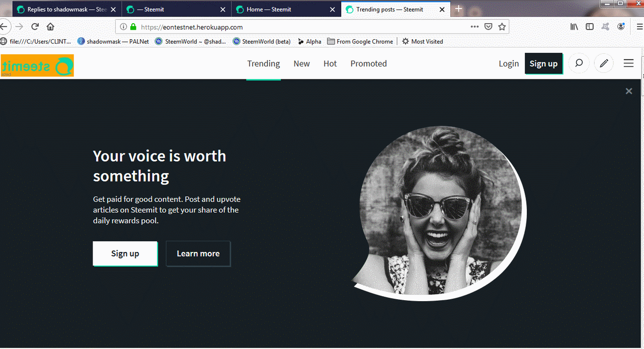
Task: Click the Learn more button
Action: pyautogui.click(x=198, y=253)
